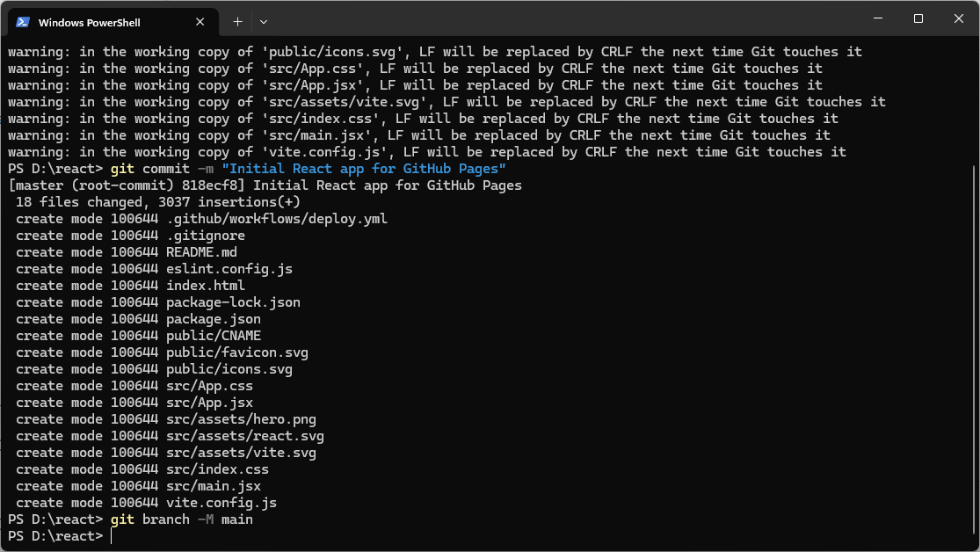Viewport: 980px width, 552px height.
Task: Click the eslint.config.js line
Action: (x=155, y=270)
